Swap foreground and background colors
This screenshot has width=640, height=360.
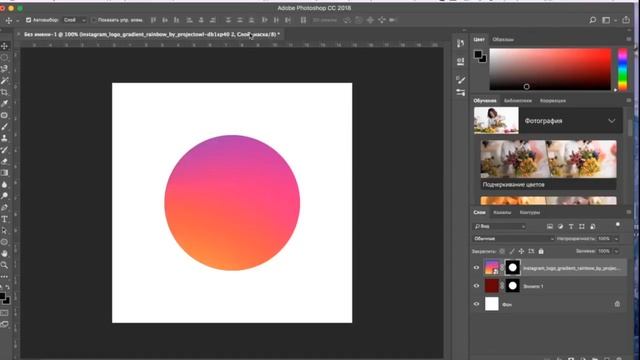pyautogui.click(x=8, y=287)
